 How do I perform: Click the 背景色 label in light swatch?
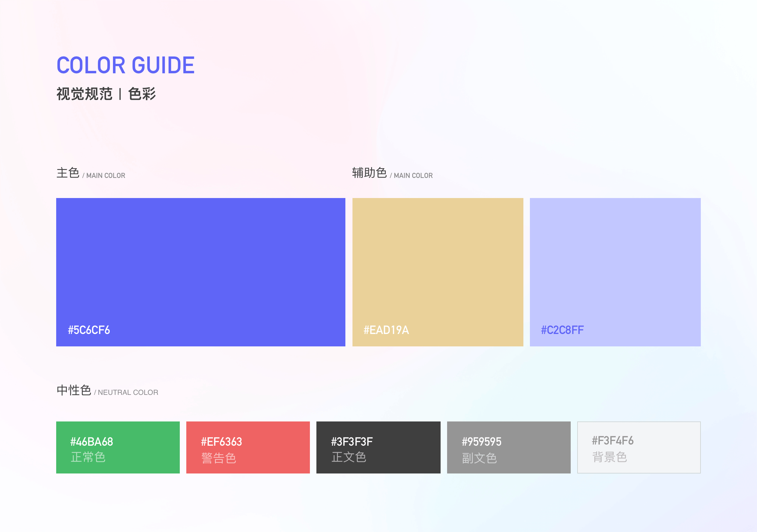tap(609, 457)
